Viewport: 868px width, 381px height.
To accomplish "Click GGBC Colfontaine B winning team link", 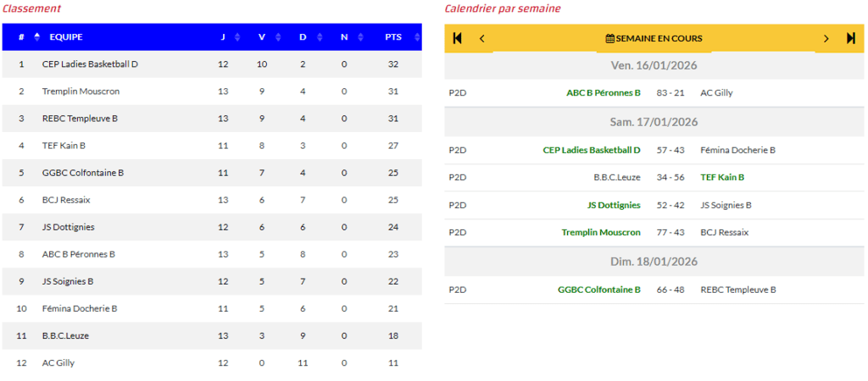I will (599, 290).
